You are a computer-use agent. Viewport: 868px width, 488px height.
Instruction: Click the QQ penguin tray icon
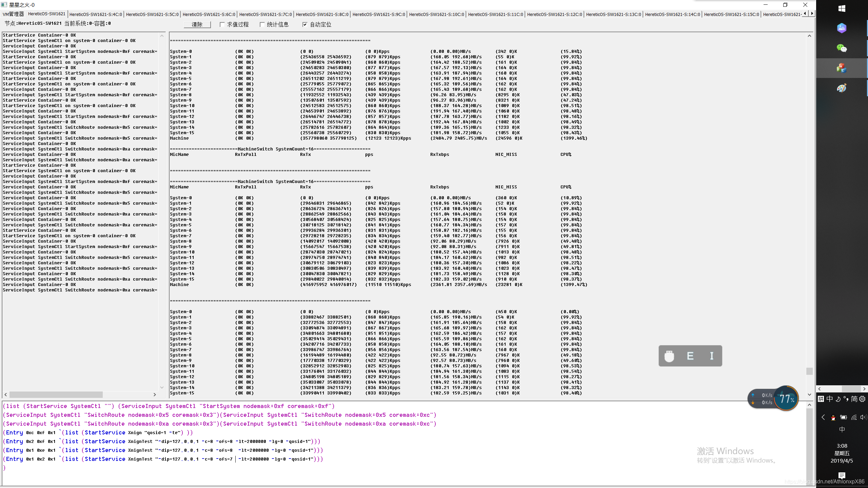(x=833, y=418)
